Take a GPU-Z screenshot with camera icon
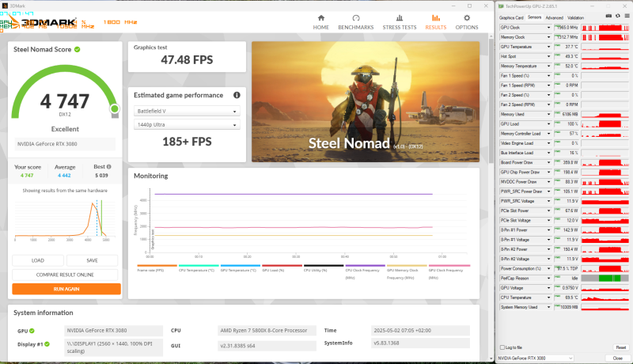Image resolution: width=633 pixels, height=364 pixels. coord(608,16)
